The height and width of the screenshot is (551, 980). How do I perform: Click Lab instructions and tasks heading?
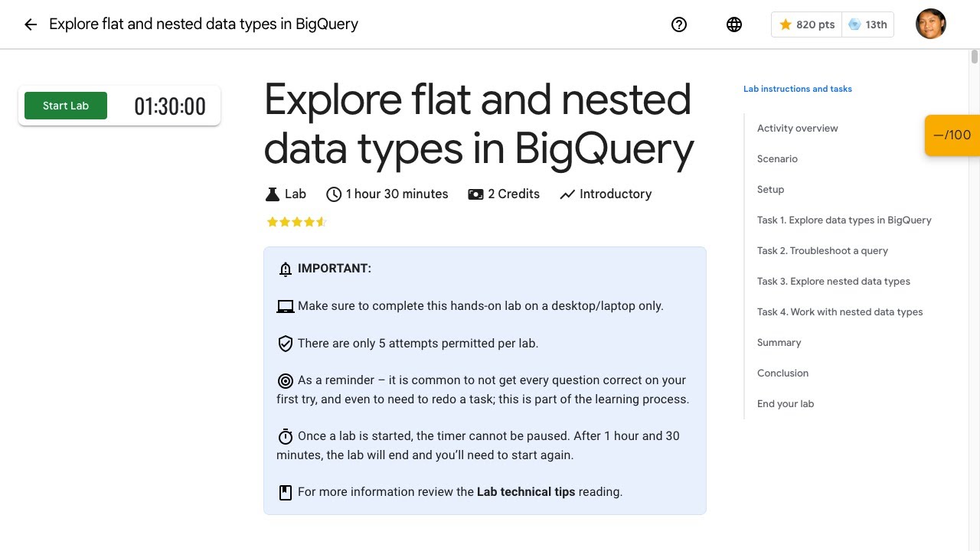(798, 89)
